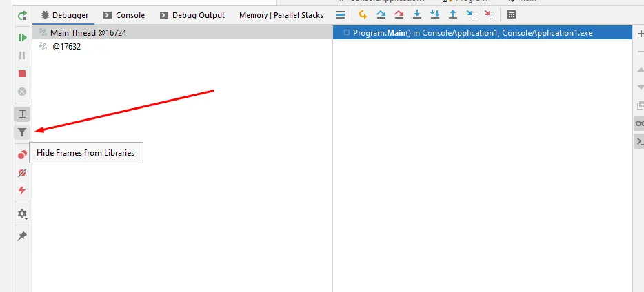The width and height of the screenshot is (644, 292).
Task: Click the red lightning bolt exceptions icon
Action: coord(22,190)
